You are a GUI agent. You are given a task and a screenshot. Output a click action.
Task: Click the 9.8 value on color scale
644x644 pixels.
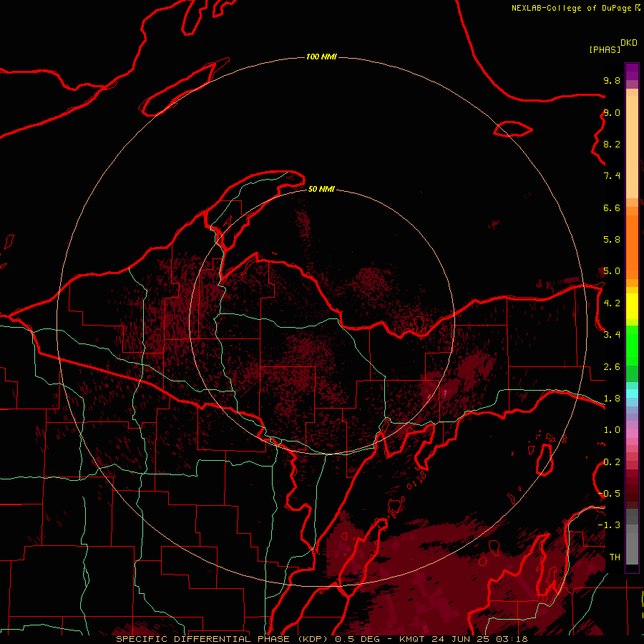(612, 80)
